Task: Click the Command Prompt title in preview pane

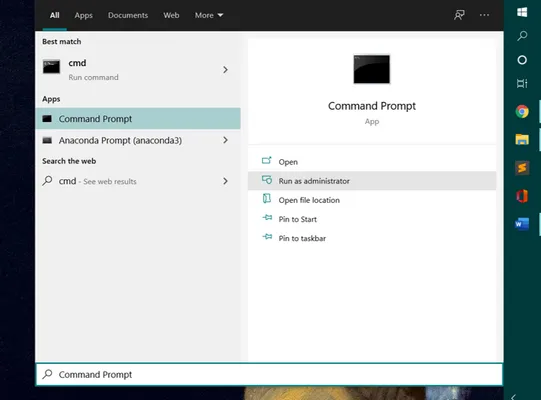Action: click(x=372, y=106)
